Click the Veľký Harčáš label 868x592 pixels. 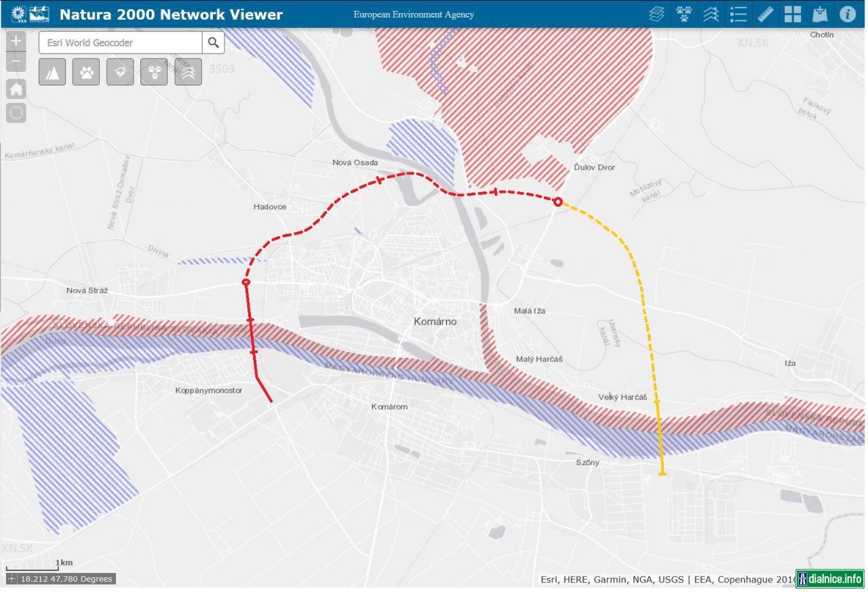coord(623,397)
